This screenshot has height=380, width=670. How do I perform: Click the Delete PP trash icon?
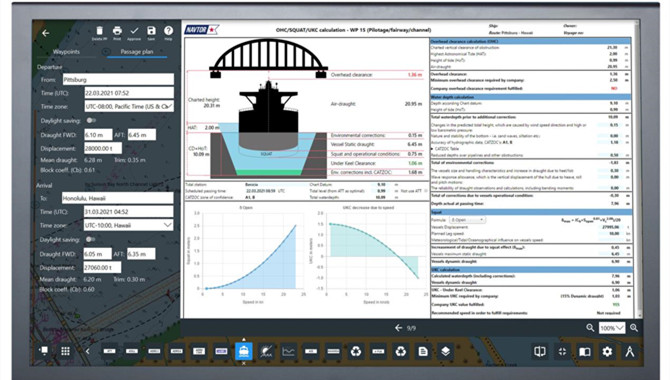[99, 31]
